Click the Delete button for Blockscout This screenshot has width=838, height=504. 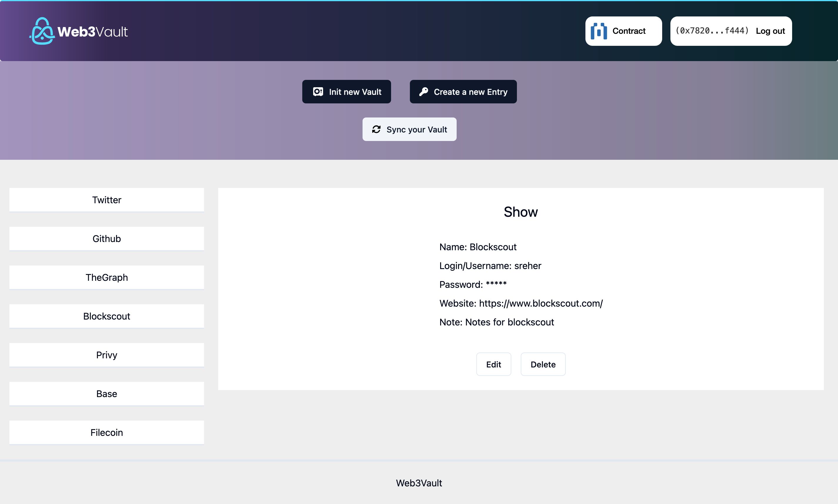542,364
